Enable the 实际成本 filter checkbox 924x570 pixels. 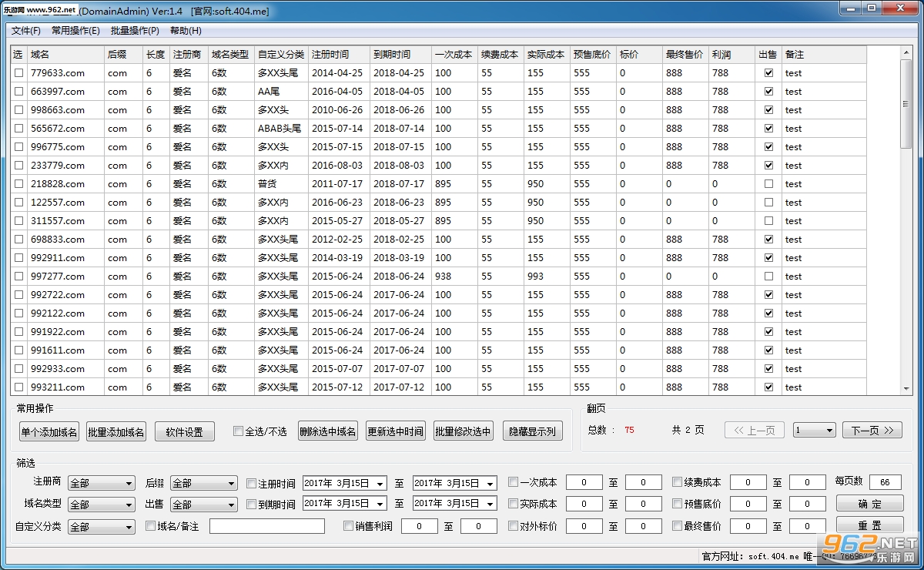coord(513,504)
